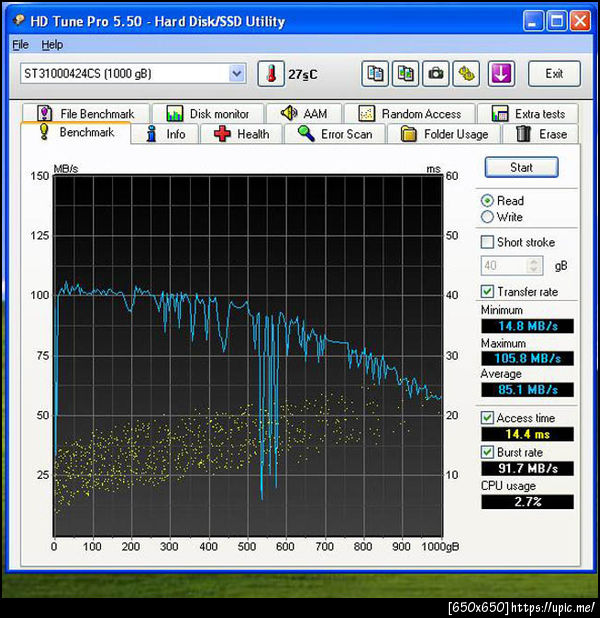Open the Info tab
The height and width of the screenshot is (618, 600).
point(165,134)
